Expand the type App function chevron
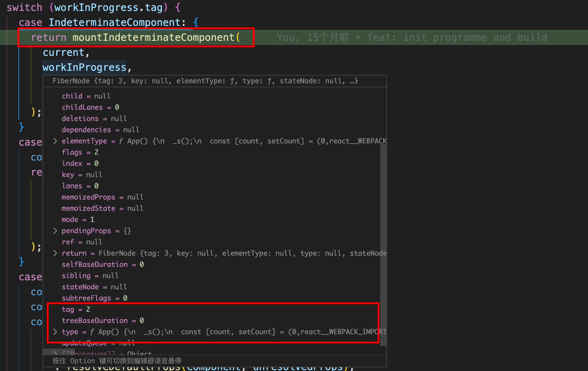The image size is (588, 371). click(55, 332)
